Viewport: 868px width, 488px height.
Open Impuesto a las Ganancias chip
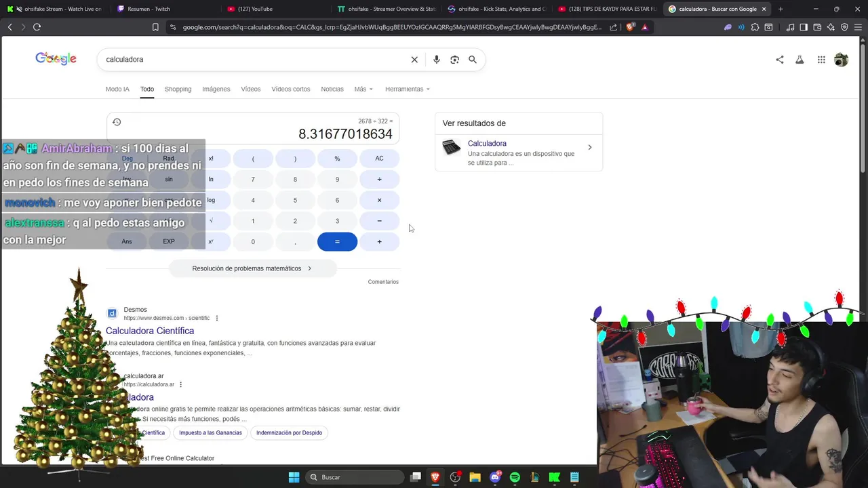(x=210, y=433)
